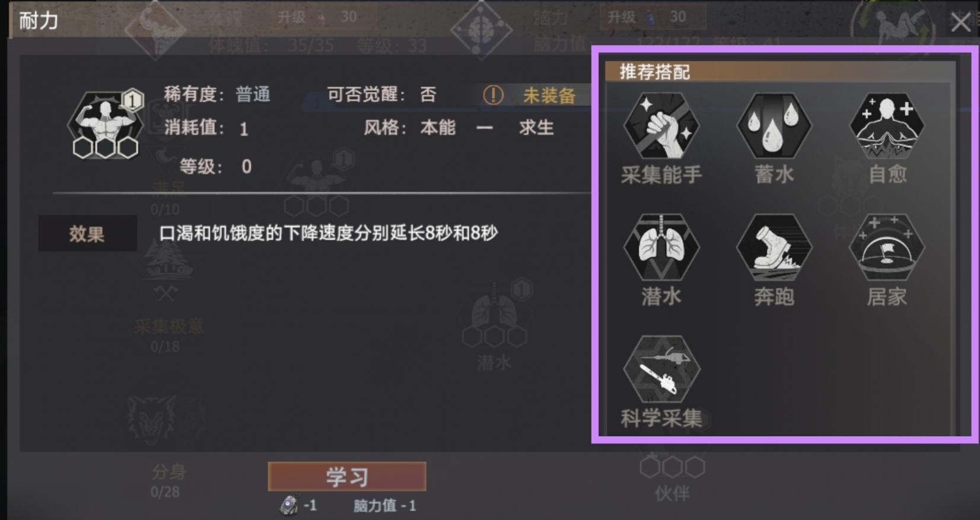Image resolution: width=980 pixels, height=520 pixels.
Task: Select the 自愈 self-healing icon
Action: pos(887,126)
